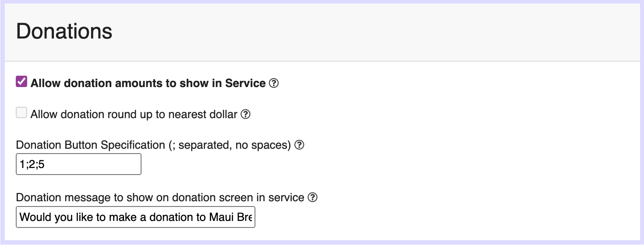The image size is (644, 245).
Task: Uncheck Allow donation amounts to show in Service
Action: click(x=21, y=82)
